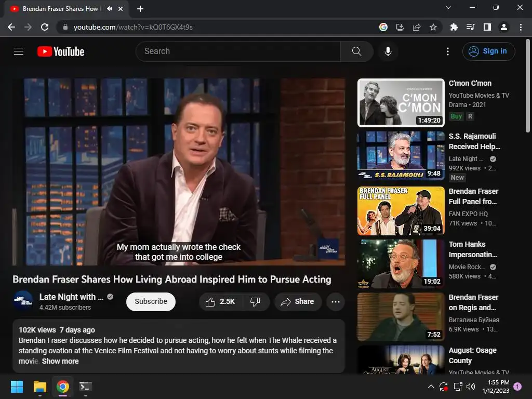
Task: Open Chrome's three-dot menu
Action: (521, 27)
